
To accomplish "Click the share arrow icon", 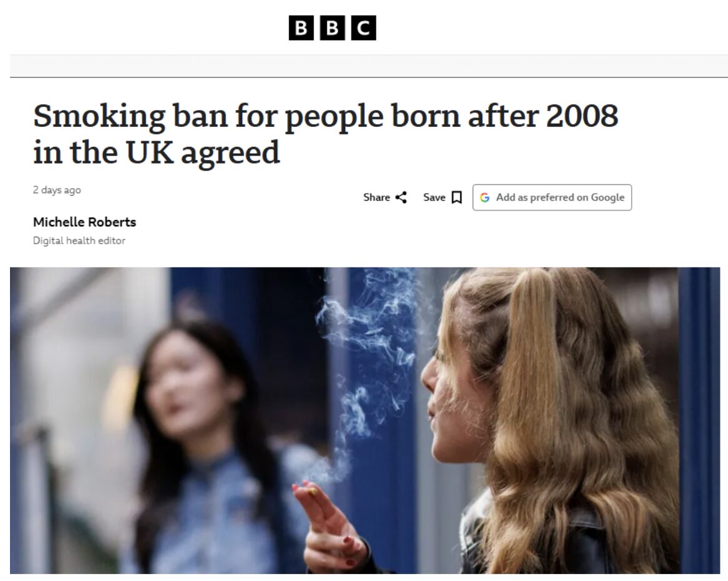I will point(401,197).
